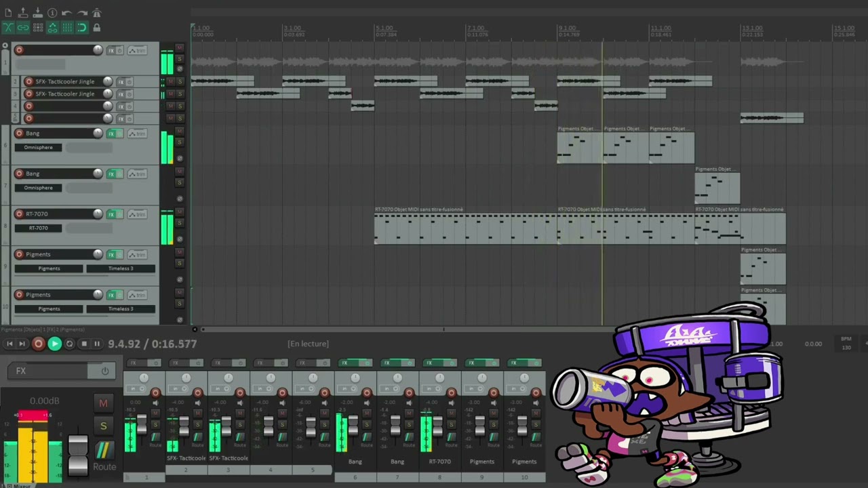Toggle the item grouping link icon

22,28
